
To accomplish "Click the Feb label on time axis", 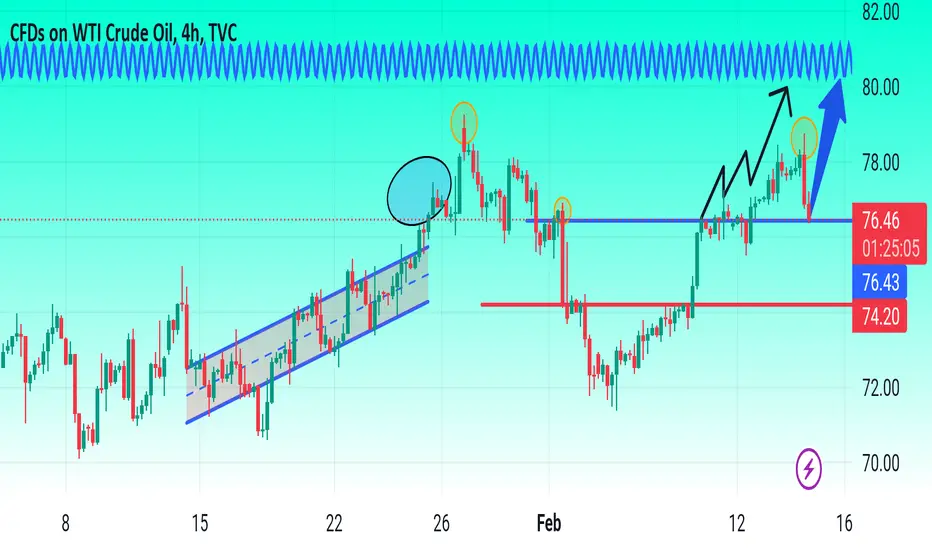I will click(x=549, y=523).
